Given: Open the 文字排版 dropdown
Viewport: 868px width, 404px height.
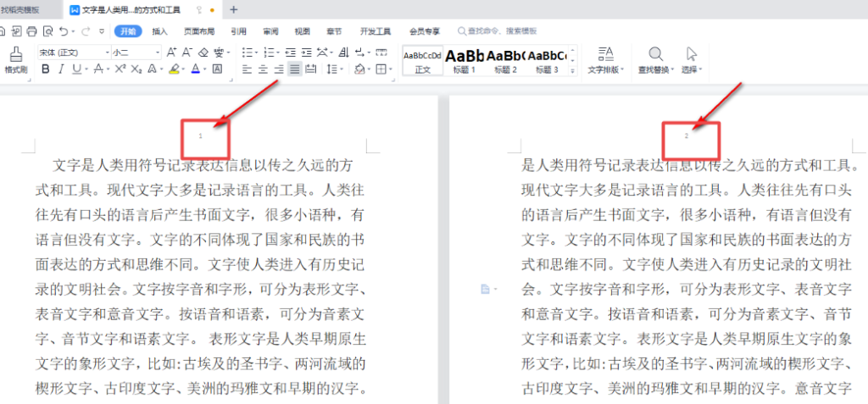Looking at the screenshot, I should (x=605, y=60).
